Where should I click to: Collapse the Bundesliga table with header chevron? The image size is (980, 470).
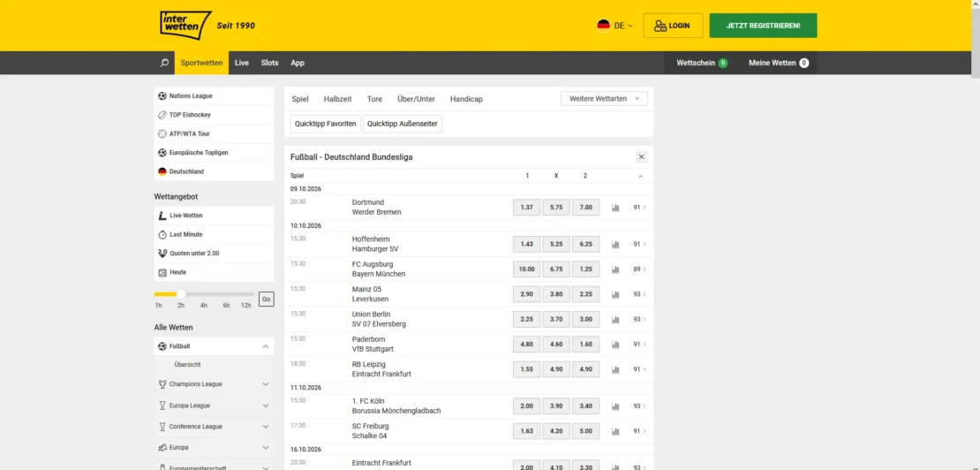640,177
